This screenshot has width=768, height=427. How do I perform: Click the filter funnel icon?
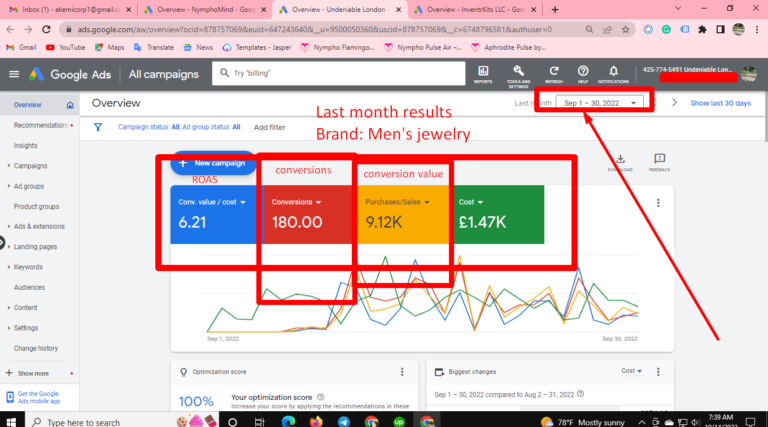(98, 127)
